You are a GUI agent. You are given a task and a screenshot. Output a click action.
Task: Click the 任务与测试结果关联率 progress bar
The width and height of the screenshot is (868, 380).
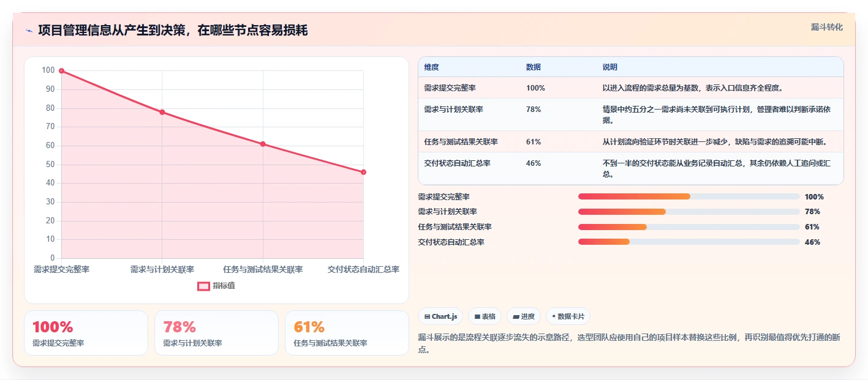point(689,227)
